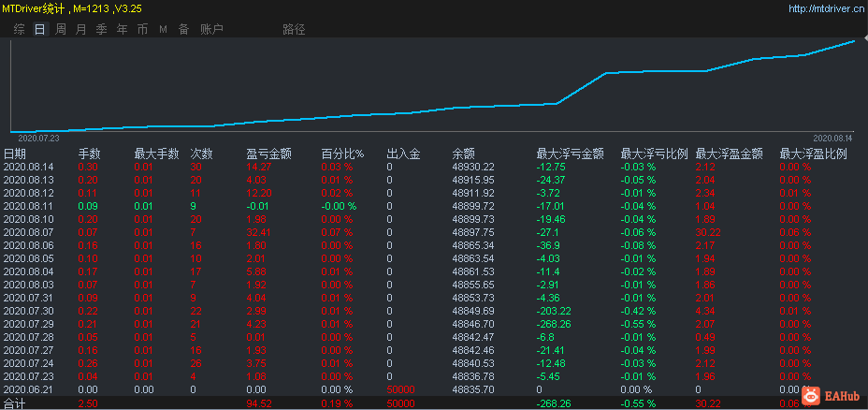The image size is (868, 410).
Task: Click max floating loss ratio -0.42 %
Action: click(638, 311)
